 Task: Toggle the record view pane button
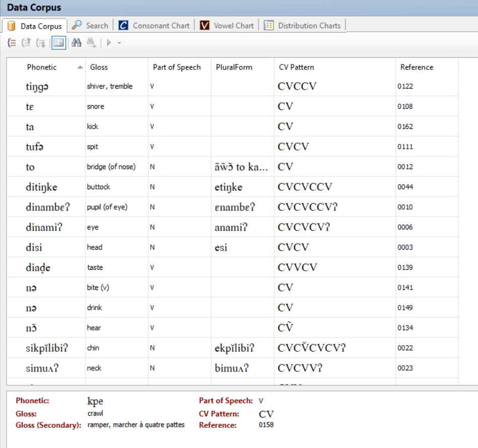pyautogui.click(x=58, y=43)
